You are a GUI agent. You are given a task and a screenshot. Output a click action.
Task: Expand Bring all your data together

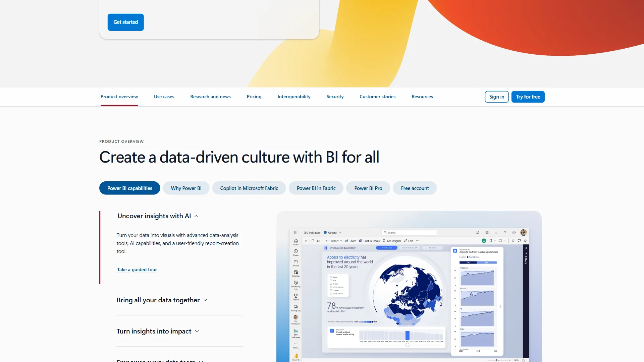[162, 300]
